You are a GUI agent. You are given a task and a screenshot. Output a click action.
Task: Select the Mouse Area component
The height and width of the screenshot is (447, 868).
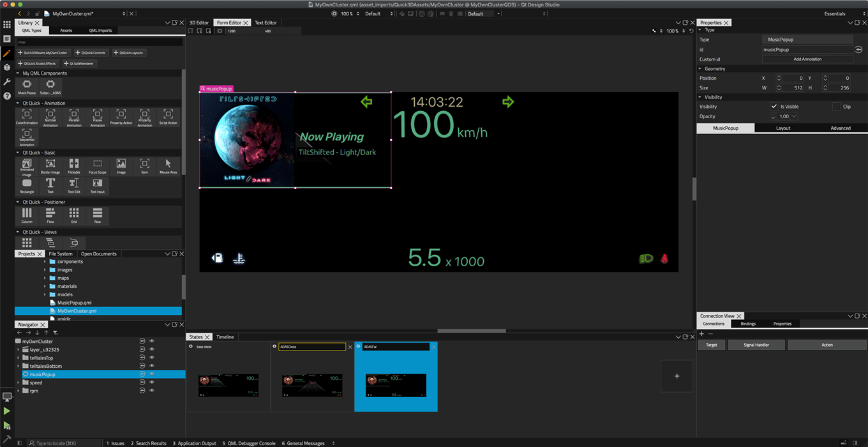(x=167, y=166)
